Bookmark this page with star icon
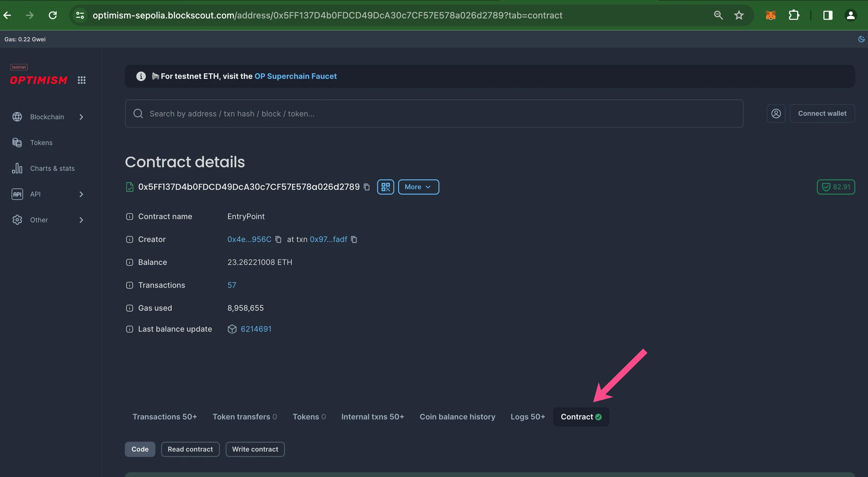 [x=739, y=15]
